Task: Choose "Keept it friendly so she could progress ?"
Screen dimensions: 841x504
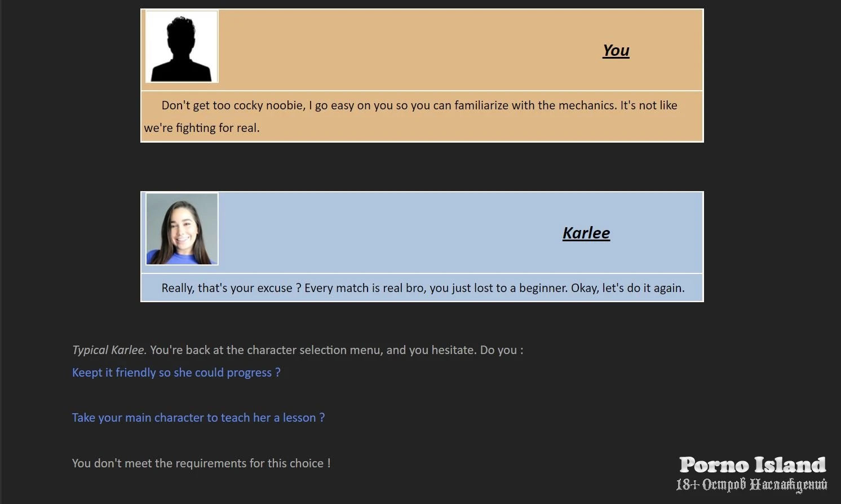Action: tap(176, 373)
